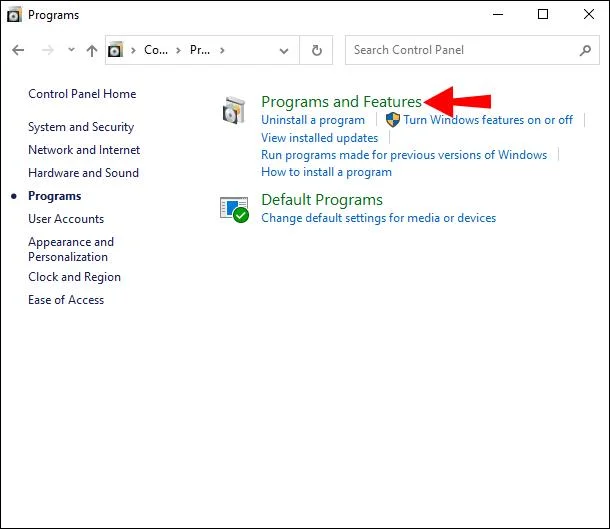
Task: Open the Recent locations dropdown arrow
Action: pos(71,49)
